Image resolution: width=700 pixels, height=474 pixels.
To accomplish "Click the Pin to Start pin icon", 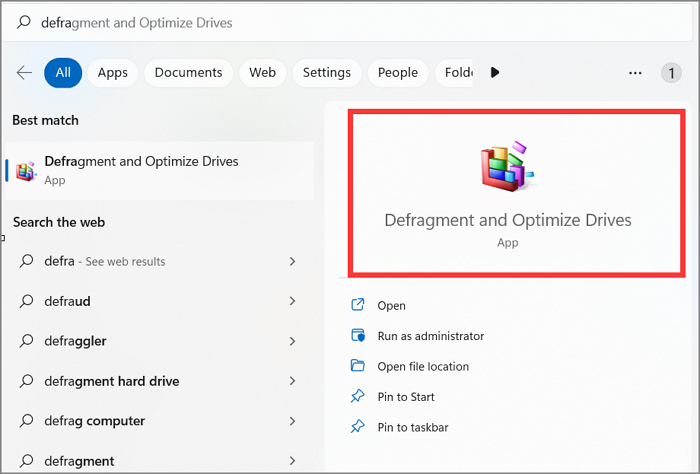I will (358, 397).
